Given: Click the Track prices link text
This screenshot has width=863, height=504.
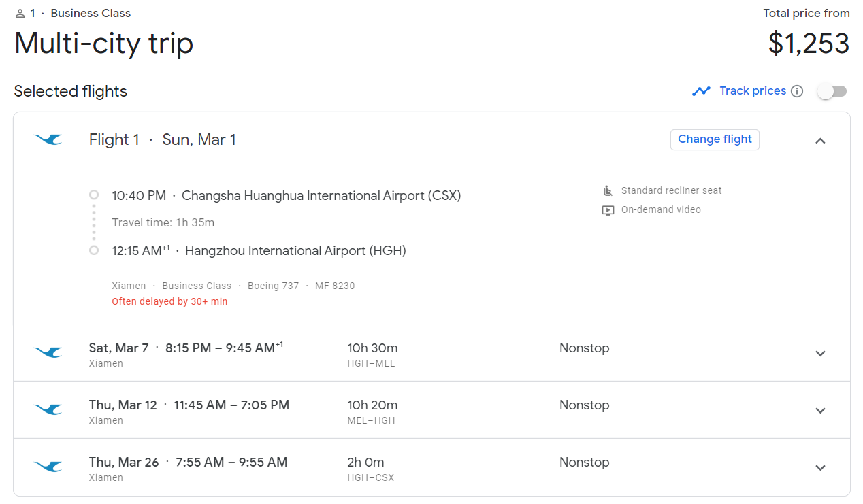Looking at the screenshot, I should point(753,91).
